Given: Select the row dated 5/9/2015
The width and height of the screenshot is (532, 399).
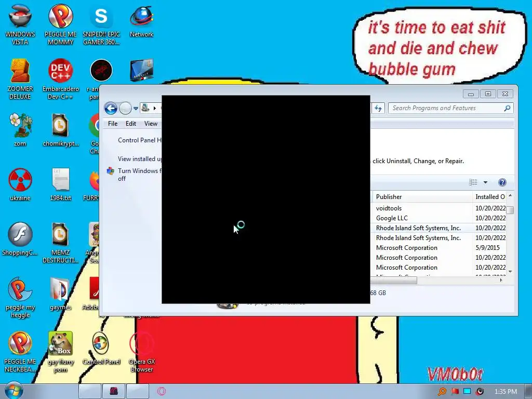Looking at the screenshot, I should (x=438, y=248).
